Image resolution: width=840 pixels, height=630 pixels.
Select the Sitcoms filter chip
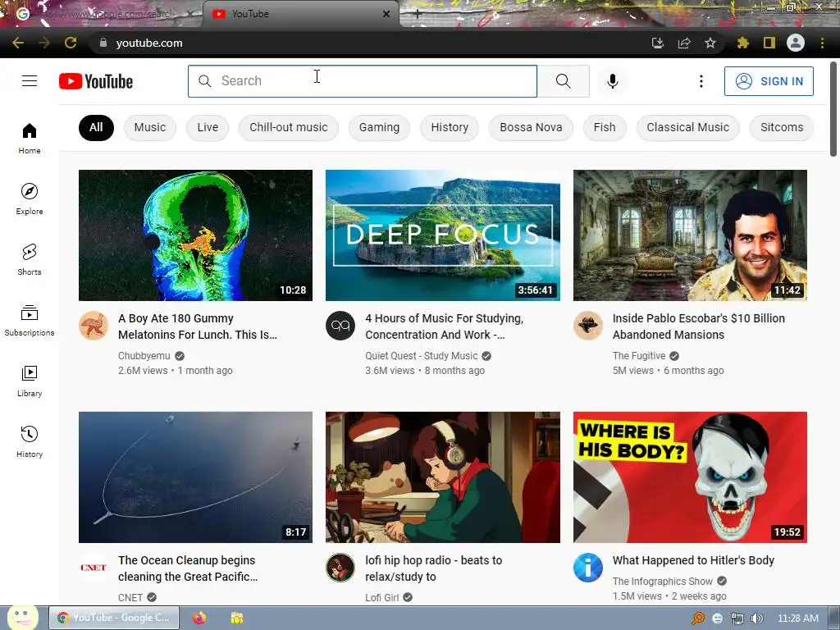[x=782, y=127]
